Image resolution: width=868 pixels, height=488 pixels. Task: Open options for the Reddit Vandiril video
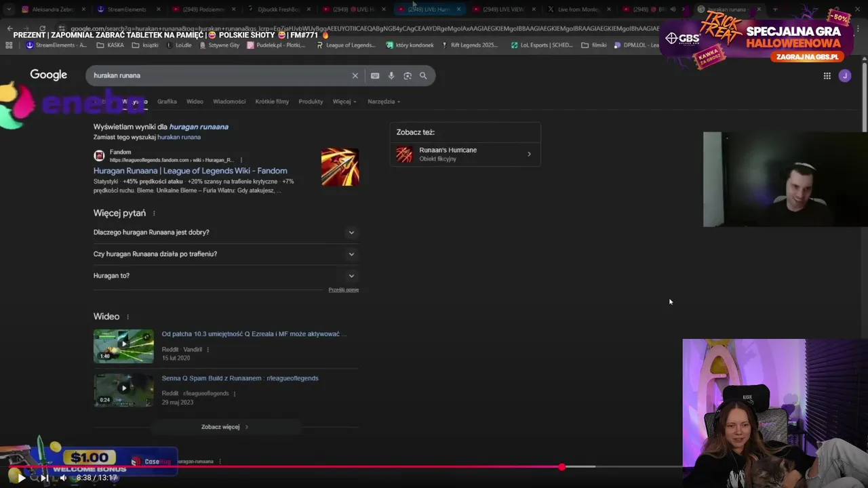click(208, 350)
